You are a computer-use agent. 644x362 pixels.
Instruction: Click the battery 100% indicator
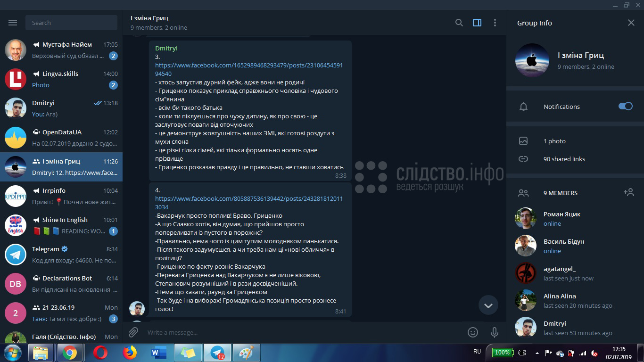[502, 352]
